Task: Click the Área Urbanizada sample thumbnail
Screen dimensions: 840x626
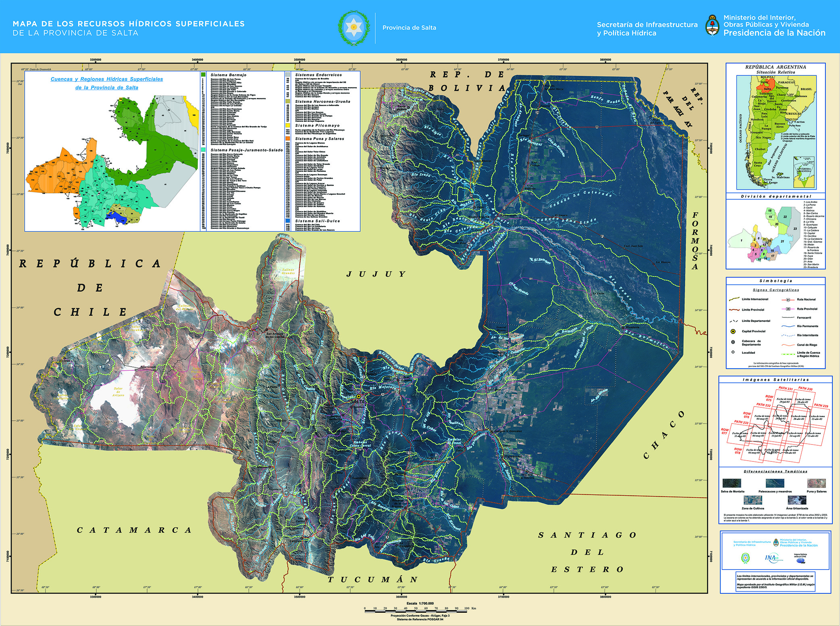Action: click(x=796, y=500)
